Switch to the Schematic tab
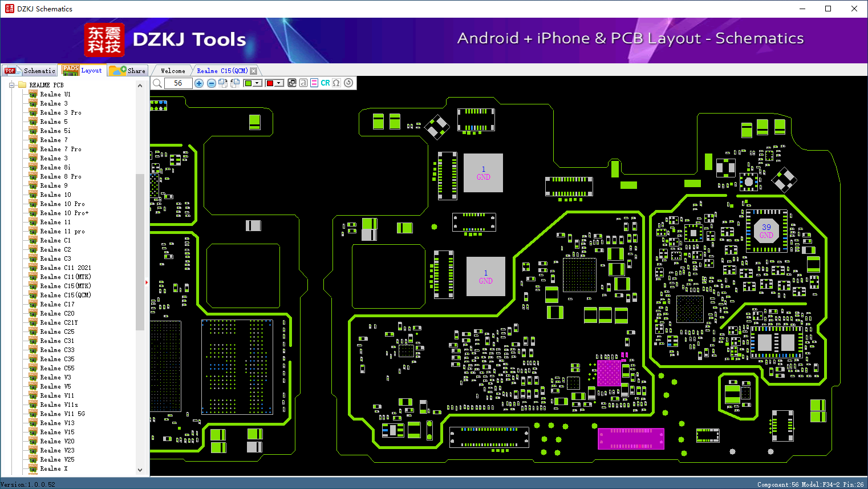This screenshot has height=489, width=868. (x=30, y=71)
